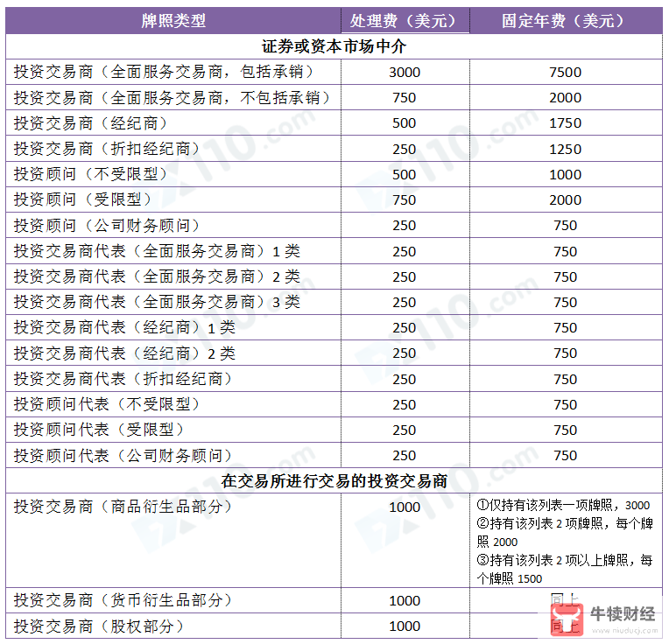This screenshot has width=669, height=644.
Task: Click processing fee 250 in 投资交易商（折扣经纪商） row
Action: point(405,150)
